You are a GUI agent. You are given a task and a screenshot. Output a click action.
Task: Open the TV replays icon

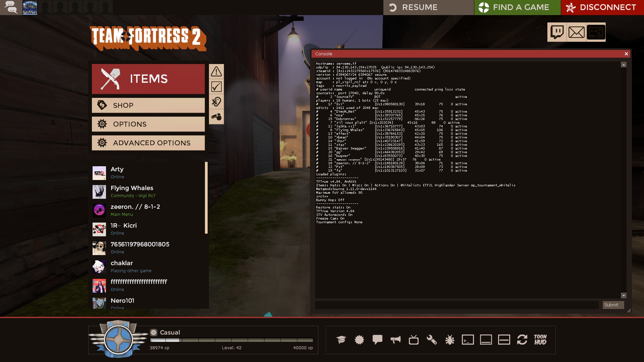pos(414,340)
